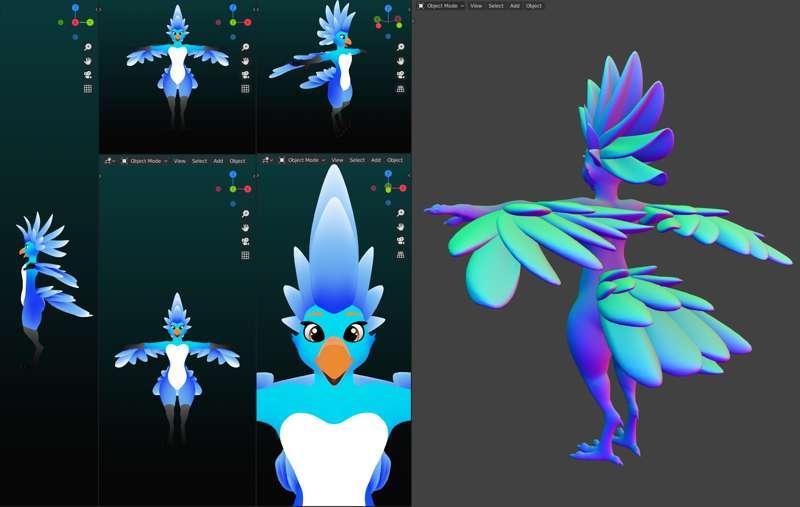This screenshot has height=507, width=800.
Task: Toggle camera view in the top front-view viewport
Action: 245,74
